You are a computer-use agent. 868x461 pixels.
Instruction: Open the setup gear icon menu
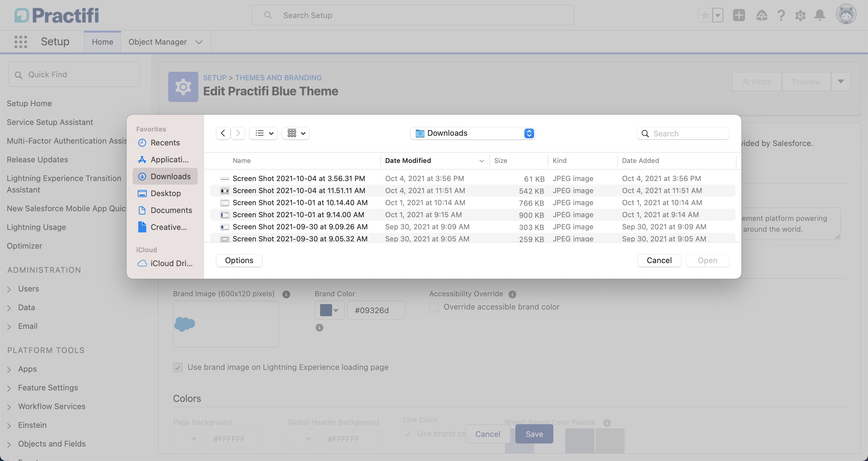coord(800,15)
